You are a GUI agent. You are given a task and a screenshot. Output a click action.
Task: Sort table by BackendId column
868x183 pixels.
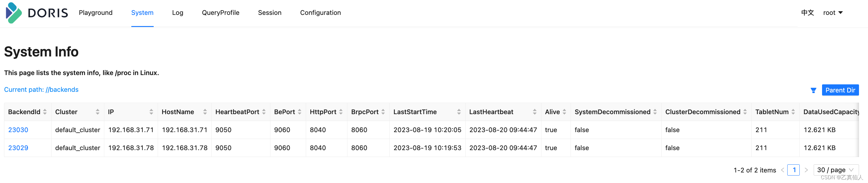pos(45,112)
